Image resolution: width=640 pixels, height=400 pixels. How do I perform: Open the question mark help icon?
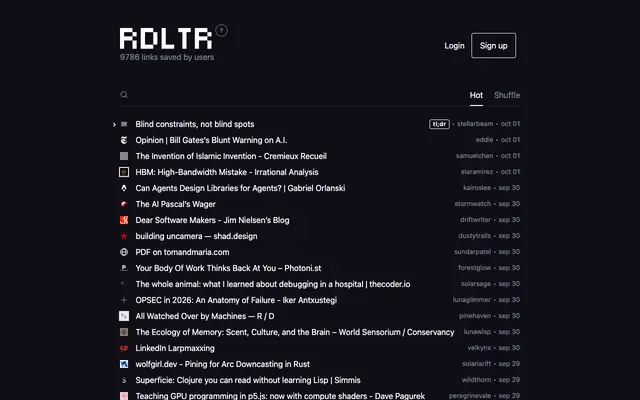click(x=221, y=31)
